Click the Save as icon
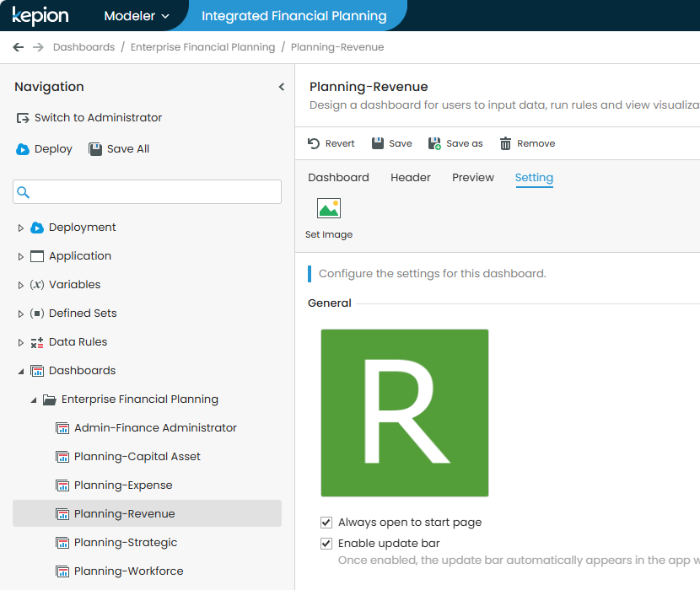The image size is (700, 590). (x=434, y=143)
